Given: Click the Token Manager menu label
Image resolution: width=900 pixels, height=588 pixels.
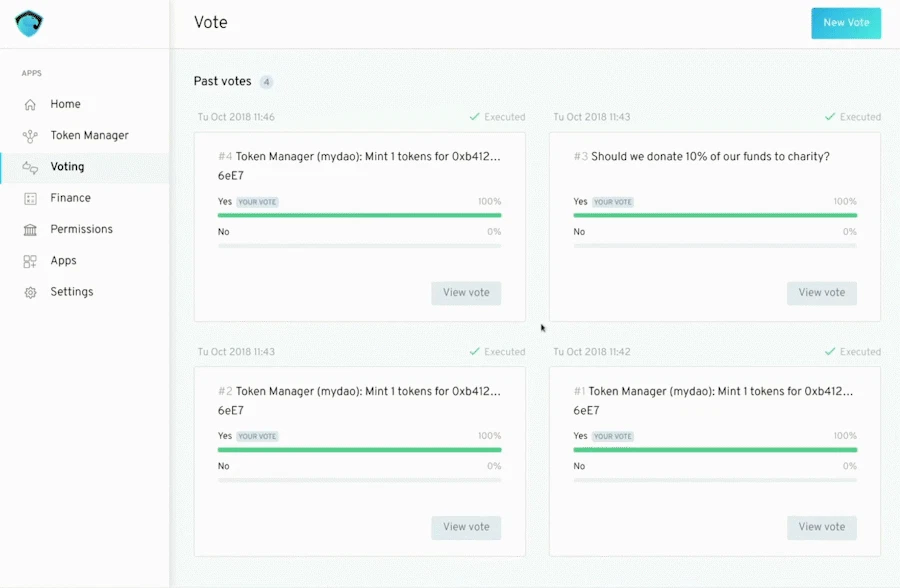Looking at the screenshot, I should coord(90,136).
